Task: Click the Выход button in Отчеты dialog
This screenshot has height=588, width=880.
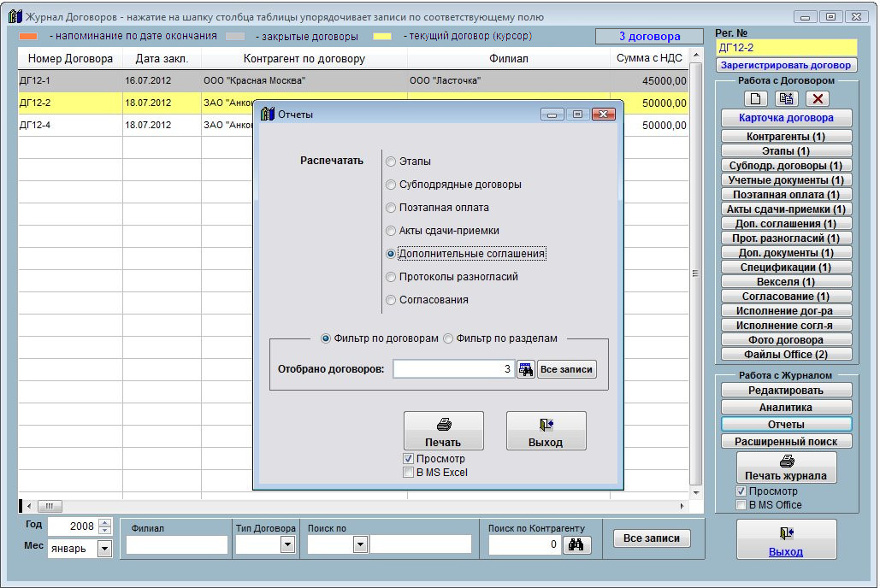Action: coord(546,431)
